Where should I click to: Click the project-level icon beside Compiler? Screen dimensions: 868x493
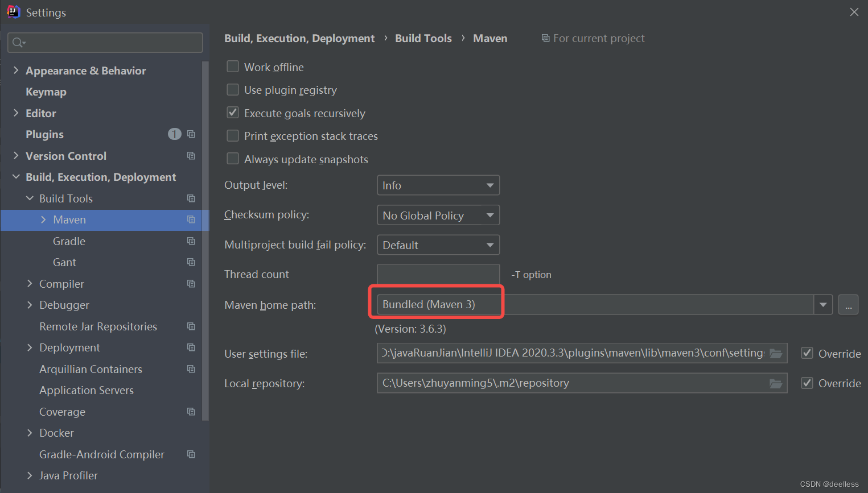pos(191,284)
